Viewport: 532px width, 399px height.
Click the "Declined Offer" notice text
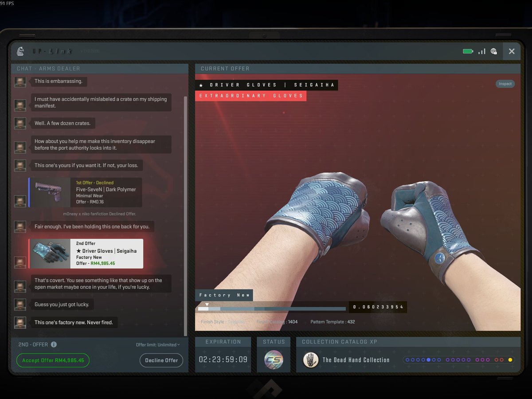[99, 214]
